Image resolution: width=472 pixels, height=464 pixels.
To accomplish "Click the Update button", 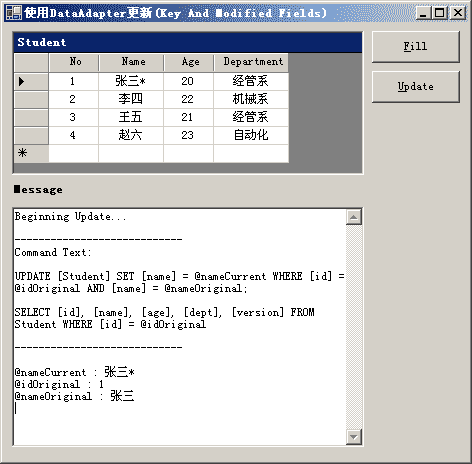I will tap(416, 87).
